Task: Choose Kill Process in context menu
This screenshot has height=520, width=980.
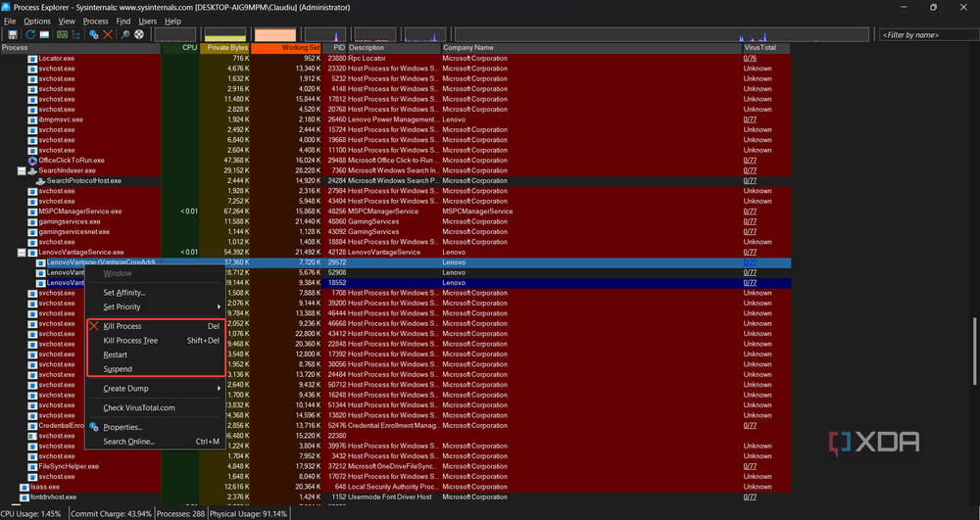Action: click(155, 326)
